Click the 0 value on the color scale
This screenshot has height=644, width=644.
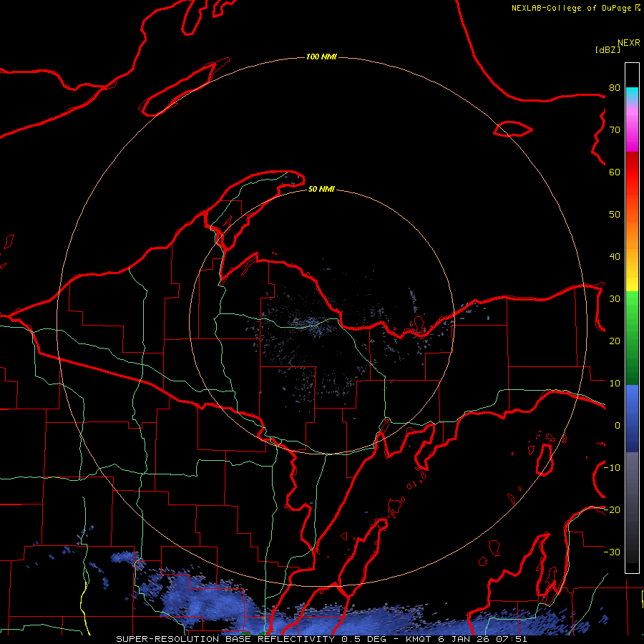click(618, 426)
